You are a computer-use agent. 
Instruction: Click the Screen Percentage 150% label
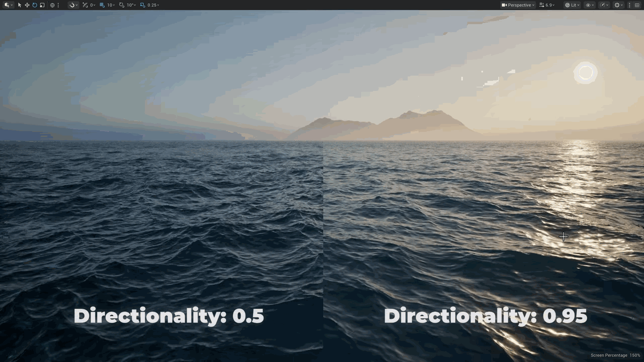[x=615, y=355]
